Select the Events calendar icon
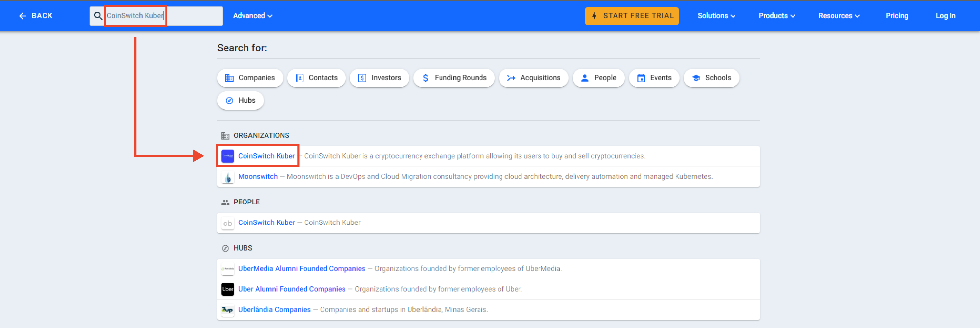Screen dimensions: 980x328 (642, 78)
